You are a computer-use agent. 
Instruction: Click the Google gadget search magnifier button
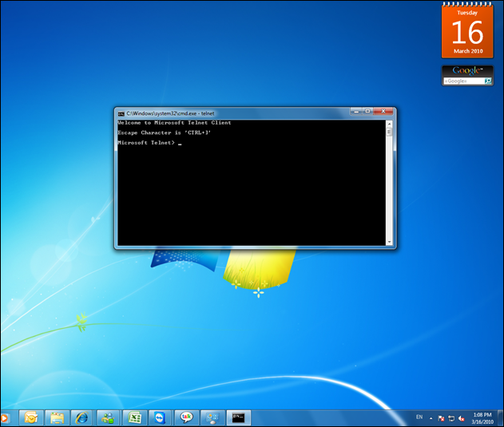tap(488, 81)
